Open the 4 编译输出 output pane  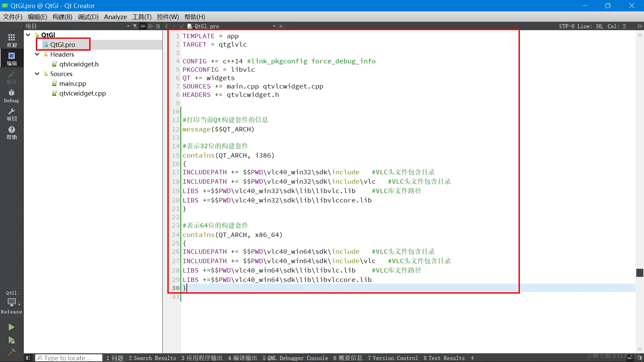pyautogui.click(x=242, y=358)
